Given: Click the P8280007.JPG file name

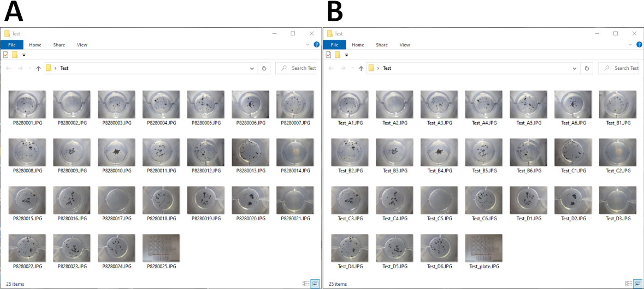Looking at the screenshot, I should tap(296, 123).
